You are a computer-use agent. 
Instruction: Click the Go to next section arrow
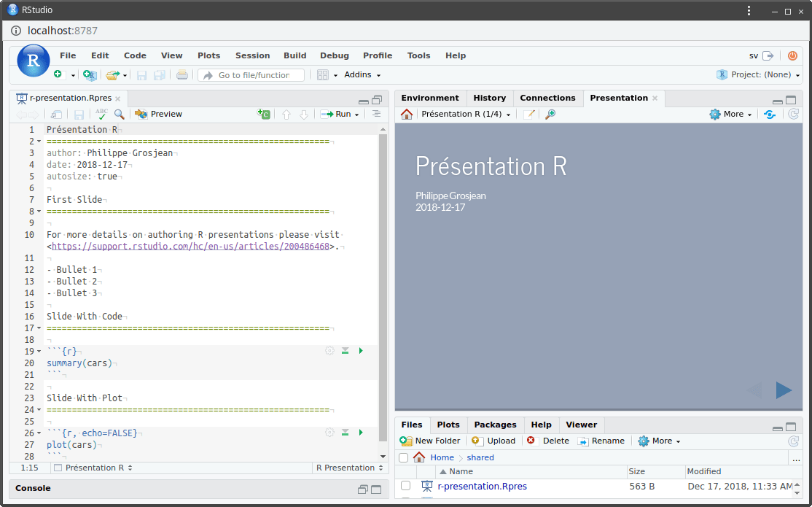tap(304, 114)
